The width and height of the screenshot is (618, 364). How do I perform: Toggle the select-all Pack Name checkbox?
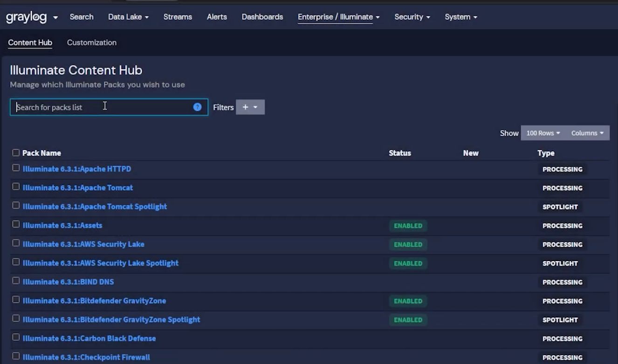[x=16, y=152]
